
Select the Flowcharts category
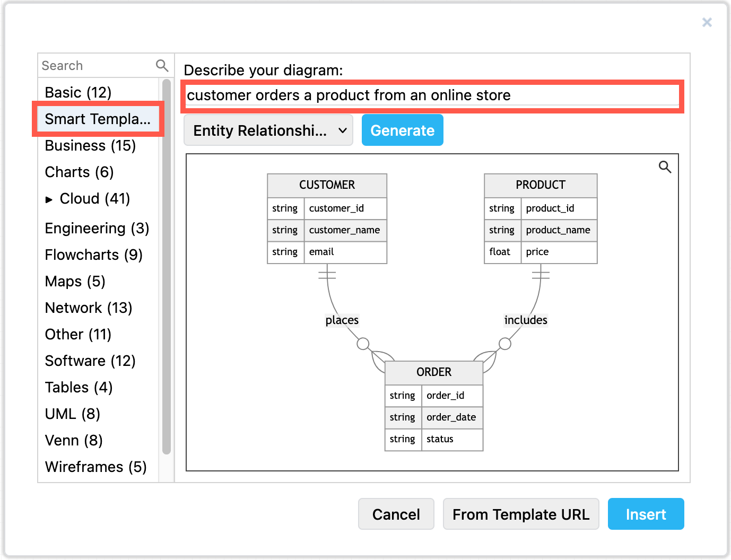click(93, 255)
